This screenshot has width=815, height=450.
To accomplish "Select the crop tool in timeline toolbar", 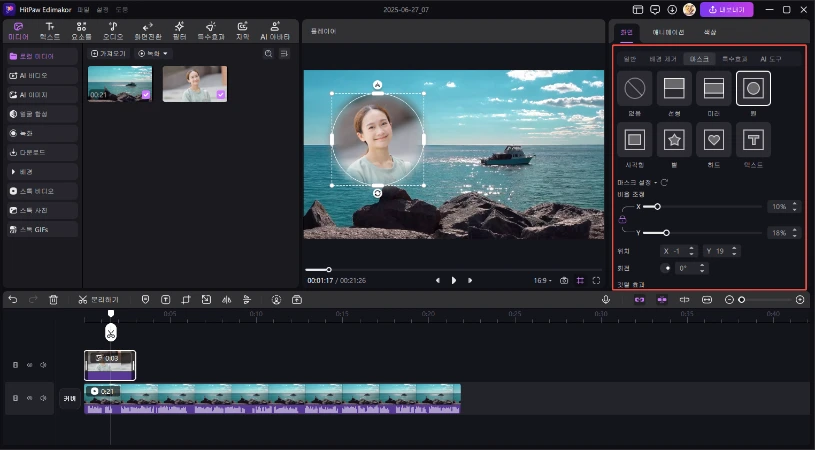I will (186, 300).
